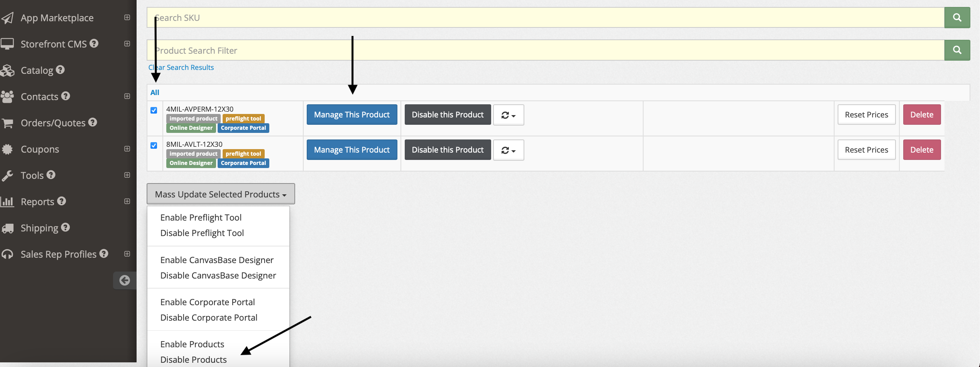Viewport: 980px width, 367px height.
Task: Click Manage This Product for 4MIL-AVPERM-12X30
Action: point(351,115)
